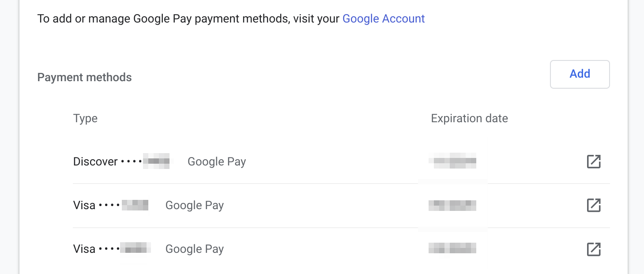Click the Google Pay label beside Discover
This screenshot has width=644, height=274.
point(216,161)
